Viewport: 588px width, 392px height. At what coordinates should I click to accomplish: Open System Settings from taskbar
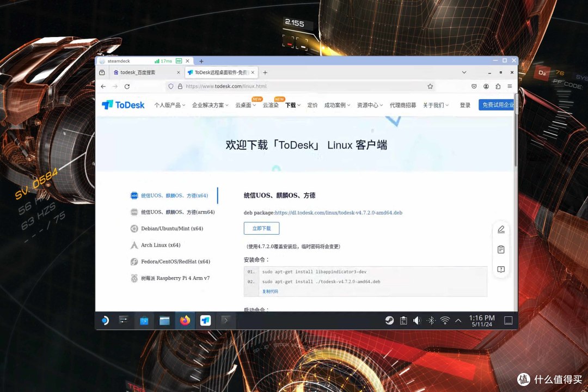point(124,320)
